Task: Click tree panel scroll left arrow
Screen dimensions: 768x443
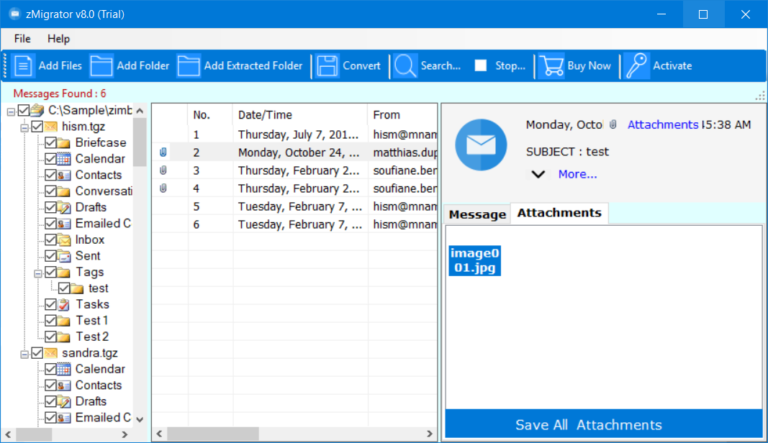Action: tap(8, 434)
